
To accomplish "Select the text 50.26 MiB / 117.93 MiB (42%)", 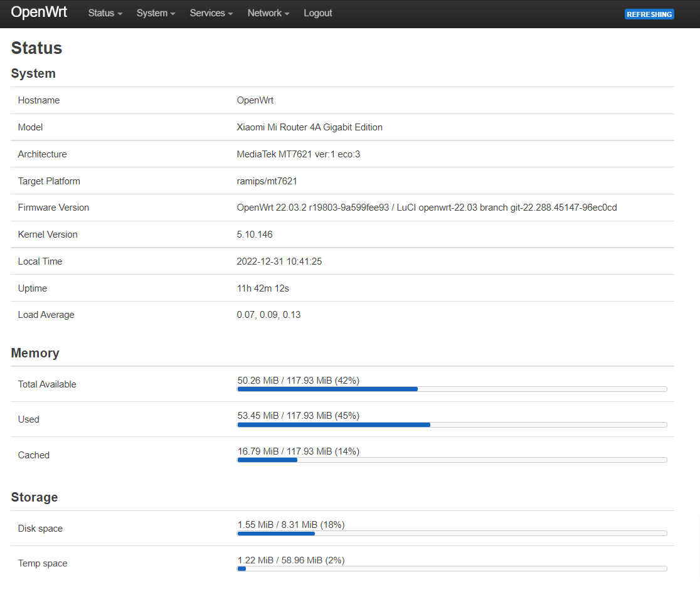I will click(298, 381).
